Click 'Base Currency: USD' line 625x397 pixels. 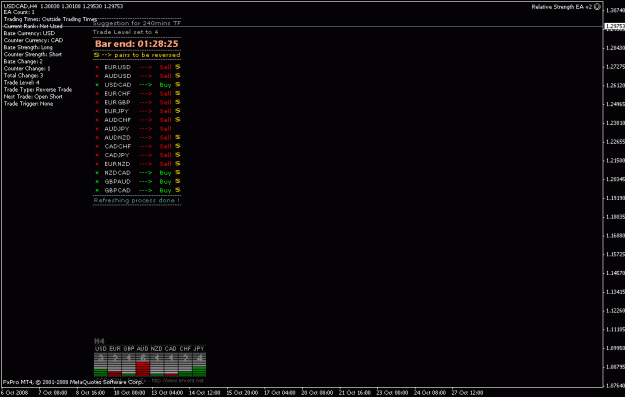click(29, 33)
